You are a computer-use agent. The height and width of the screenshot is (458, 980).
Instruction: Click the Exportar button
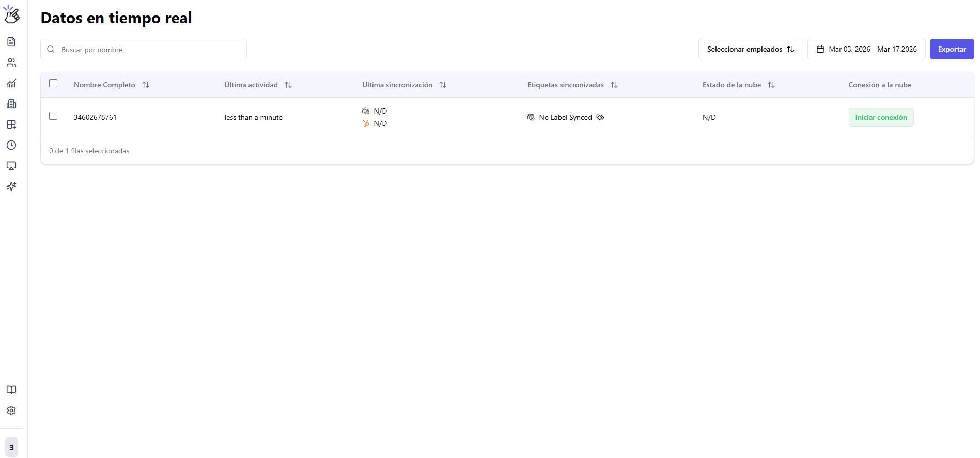pyautogui.click(x=952, y=49)
